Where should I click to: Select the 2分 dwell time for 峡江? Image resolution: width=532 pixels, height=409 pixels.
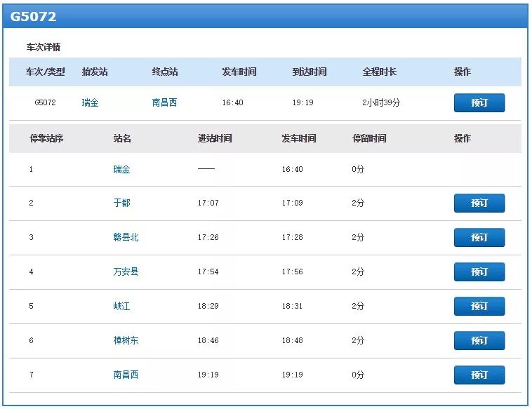pyautogui.click(x=358, y=306)
